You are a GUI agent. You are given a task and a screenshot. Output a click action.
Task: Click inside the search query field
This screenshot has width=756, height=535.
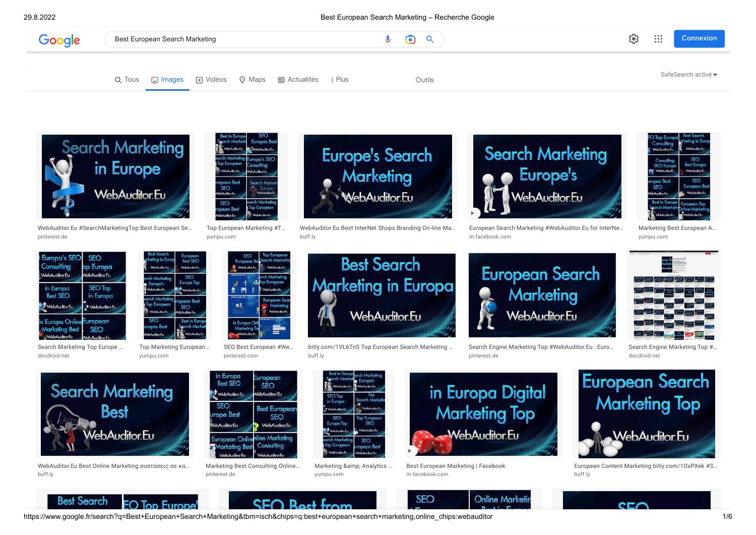pyautogui.click(x=227, y=39)
